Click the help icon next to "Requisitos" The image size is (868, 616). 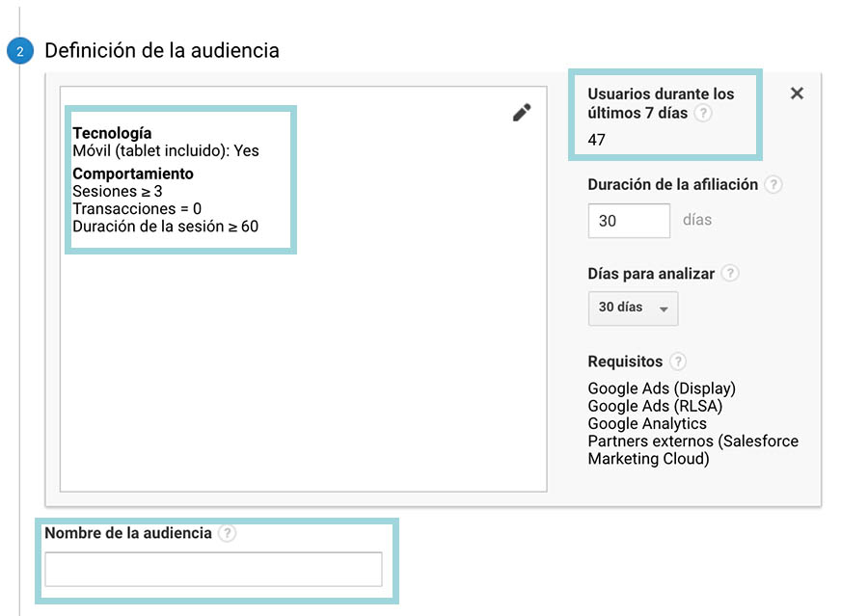pyautogui.click(x=676, y=362)
